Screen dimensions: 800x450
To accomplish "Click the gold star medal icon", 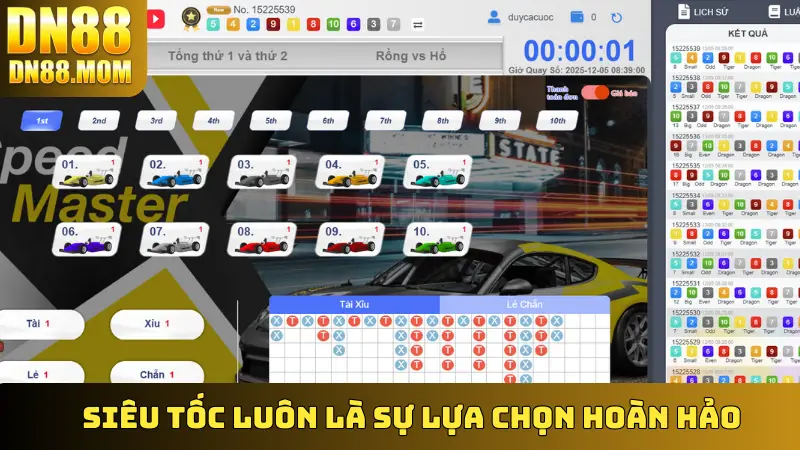I will coord(191,18).
